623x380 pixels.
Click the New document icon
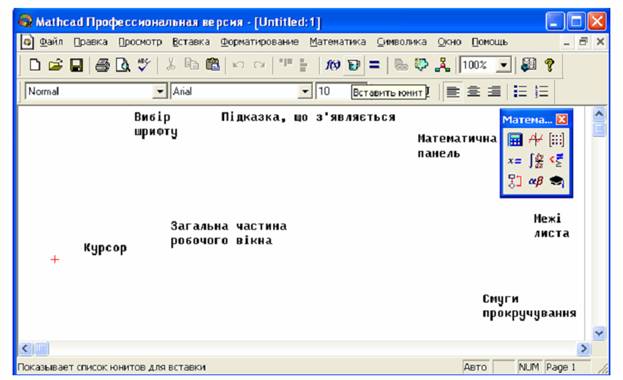(35, 64)
